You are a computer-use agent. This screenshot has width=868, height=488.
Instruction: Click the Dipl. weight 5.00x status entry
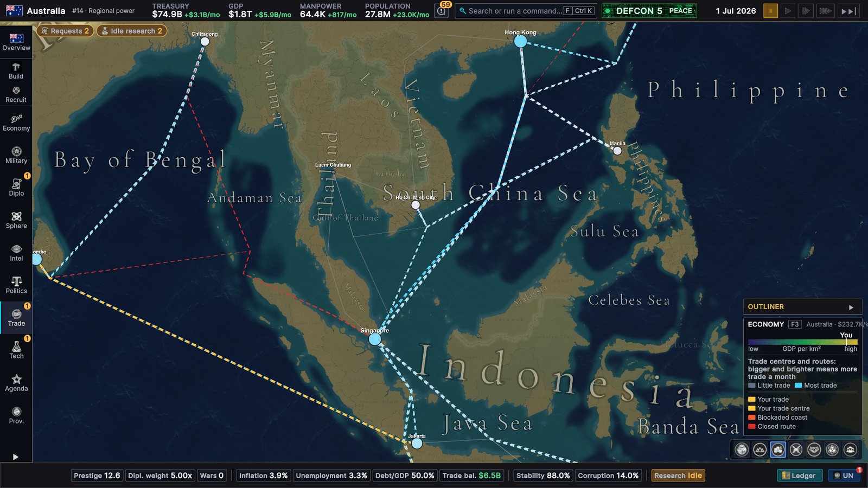[x=160, y=476]
